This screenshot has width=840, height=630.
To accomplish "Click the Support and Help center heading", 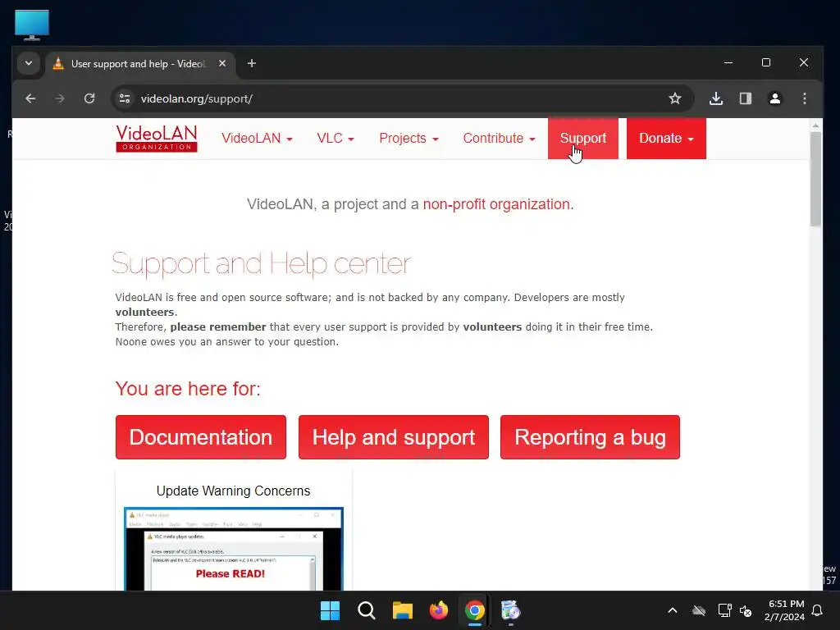I will (x=262, y=263).
